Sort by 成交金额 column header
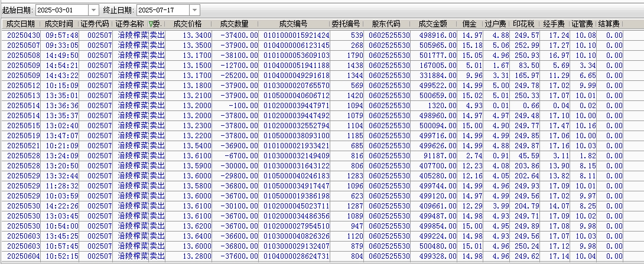Viewport: 644px width, 264px height. click(433, 24)
